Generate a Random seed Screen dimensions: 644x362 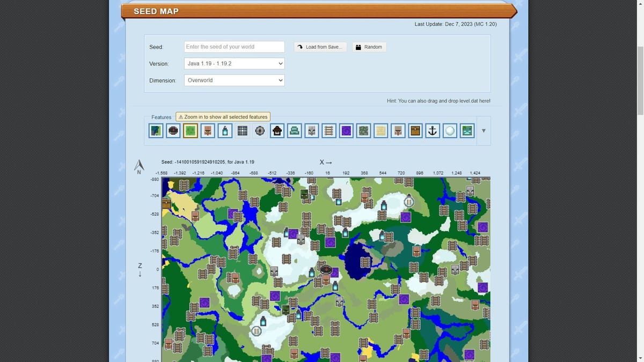click(369, 47)
